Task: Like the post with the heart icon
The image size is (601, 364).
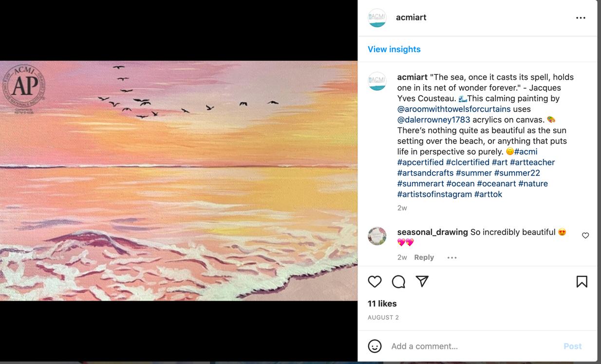Action: 375,282
